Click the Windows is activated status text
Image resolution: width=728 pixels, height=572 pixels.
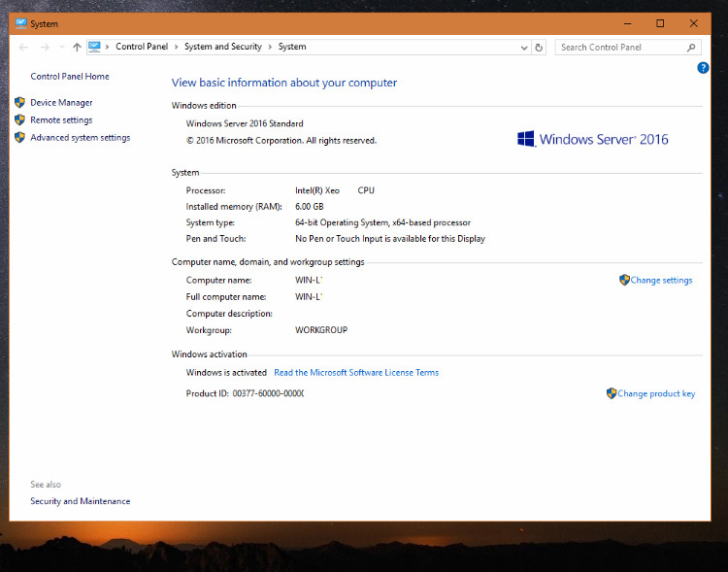pos(226,372)
